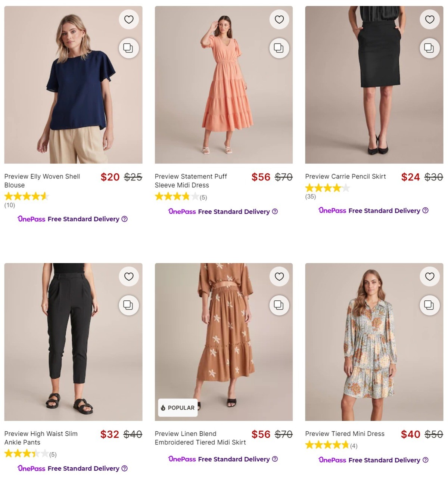Click the Statement Puff Sleeve Midi Dress title
Screen dimensions: 448x480
coord(191,181)
